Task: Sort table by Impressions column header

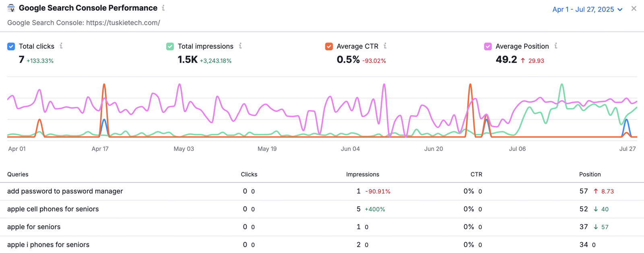Action: coord(362,174)
